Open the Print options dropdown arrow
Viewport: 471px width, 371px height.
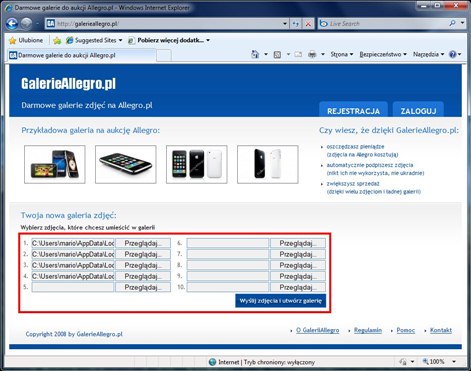click(x=323, y=54)
